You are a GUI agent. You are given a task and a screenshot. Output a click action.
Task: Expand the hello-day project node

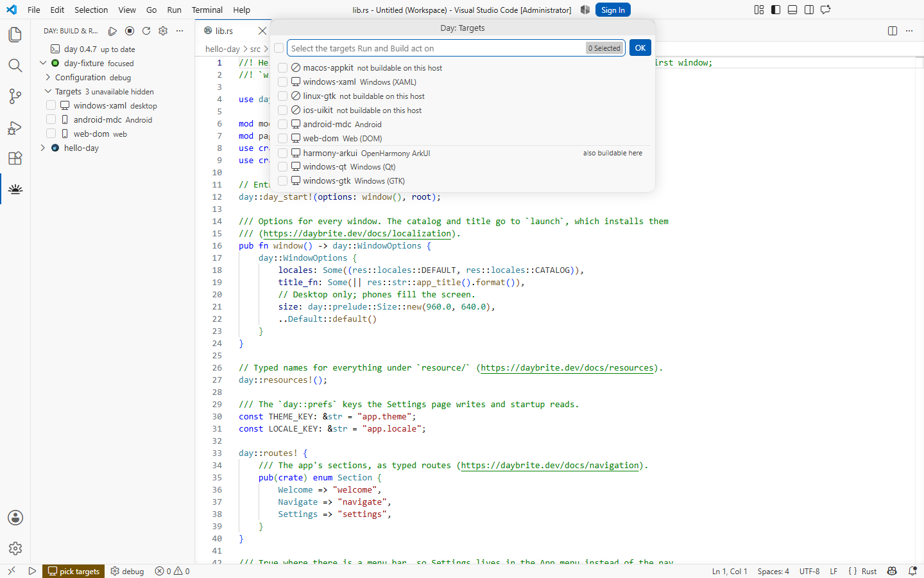click(x=43, y=148)
